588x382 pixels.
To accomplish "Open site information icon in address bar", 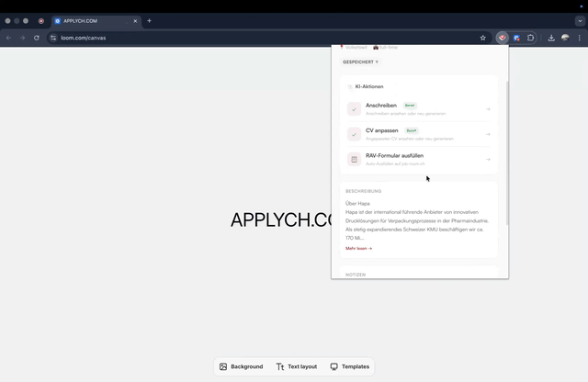I will tap(53, 38).
